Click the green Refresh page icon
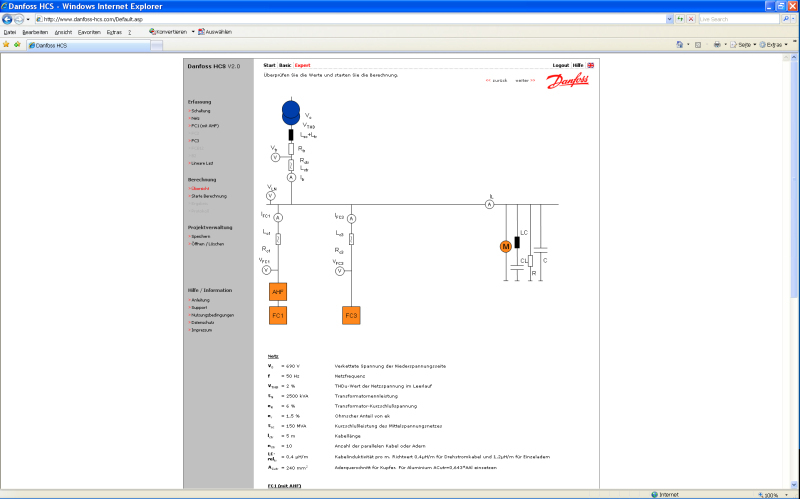The image size is (800, 499). [x=680, y=19]
